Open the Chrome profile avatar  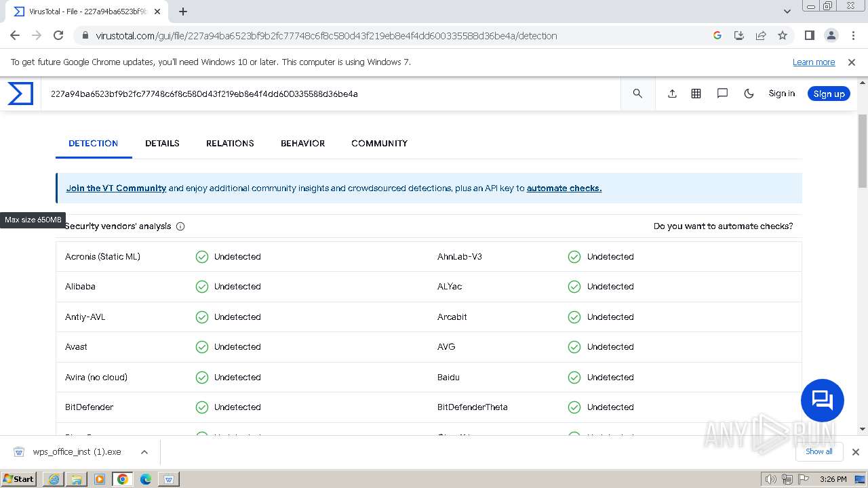coord(831,35)
